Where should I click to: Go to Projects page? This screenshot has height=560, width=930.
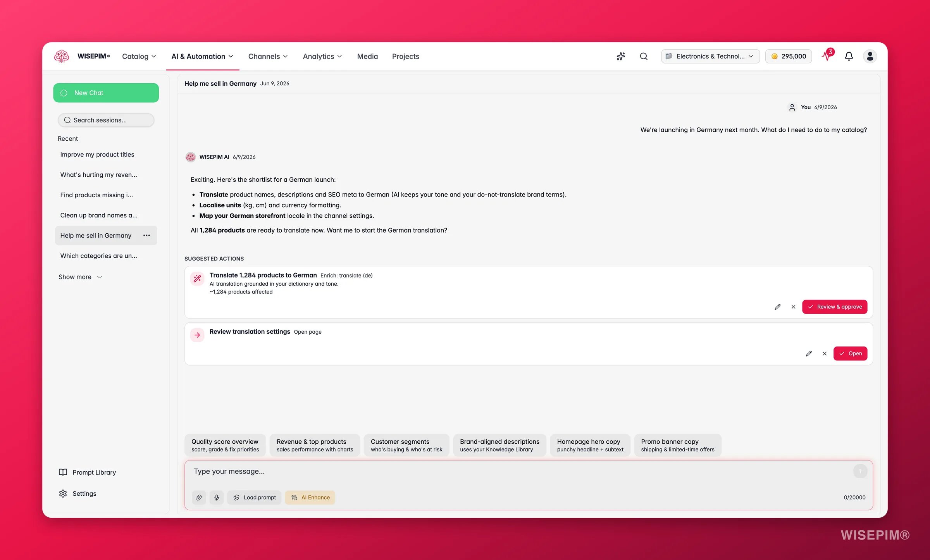(x=405, y=56)
